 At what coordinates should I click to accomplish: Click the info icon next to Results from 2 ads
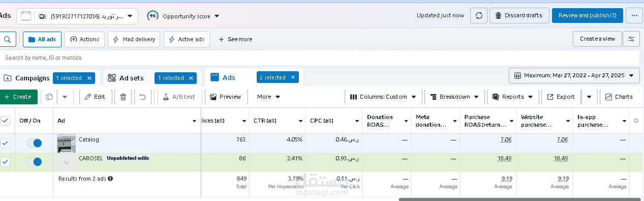point(110,179)
